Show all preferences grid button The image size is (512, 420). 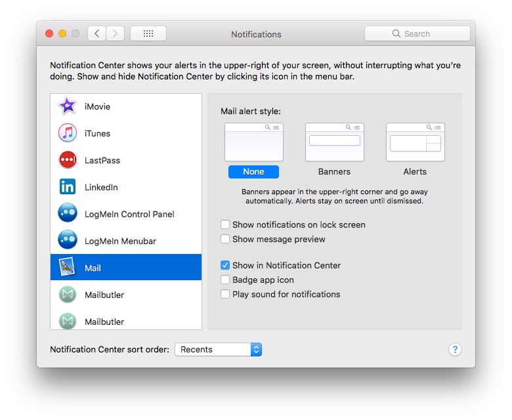[x=148, y=33]
